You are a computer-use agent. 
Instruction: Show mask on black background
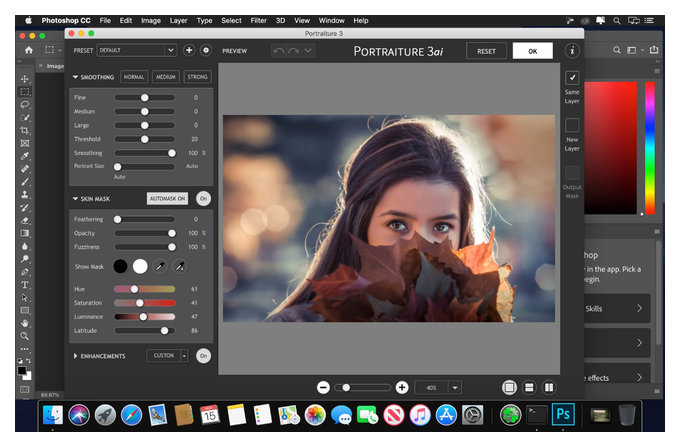point(120,267)
